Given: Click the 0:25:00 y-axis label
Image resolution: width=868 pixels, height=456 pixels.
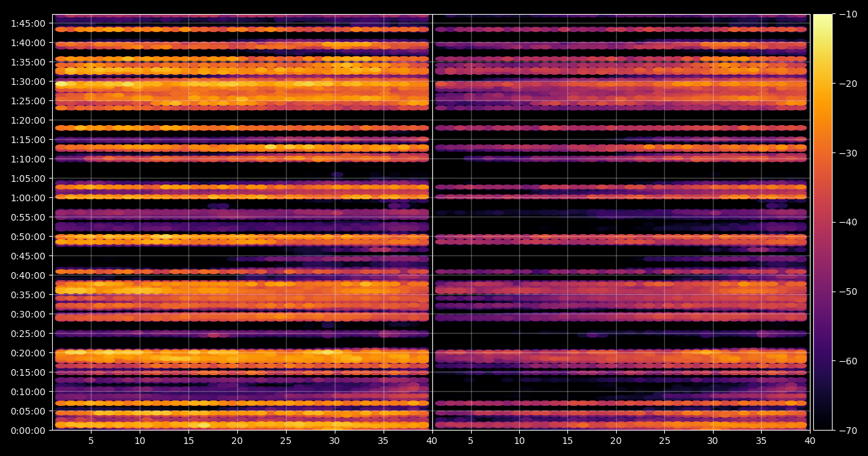Looking at the screenshot, I should click(x=28, y=333).
